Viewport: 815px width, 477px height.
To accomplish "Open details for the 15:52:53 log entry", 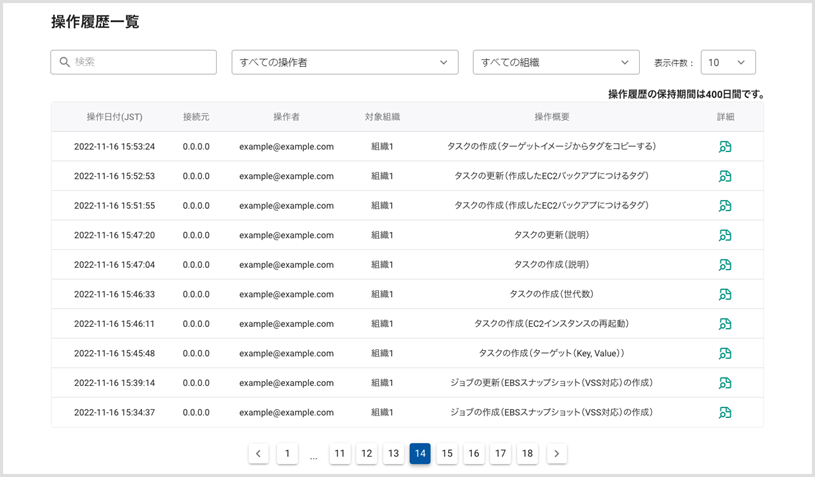I will pos(725,176).
